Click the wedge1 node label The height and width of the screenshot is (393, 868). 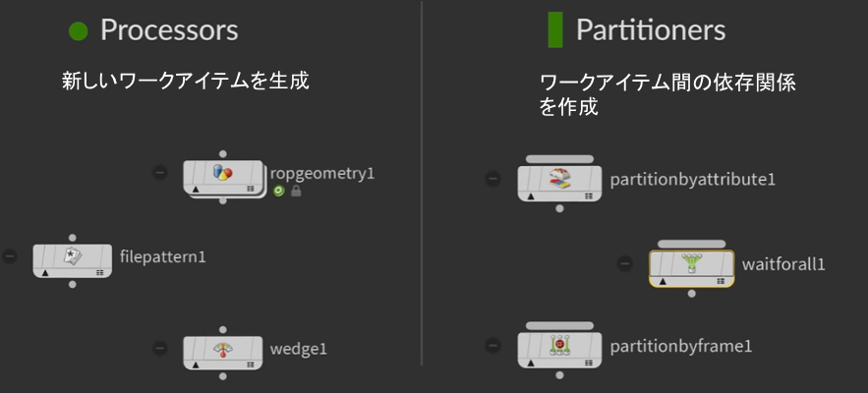pos(299,349)
